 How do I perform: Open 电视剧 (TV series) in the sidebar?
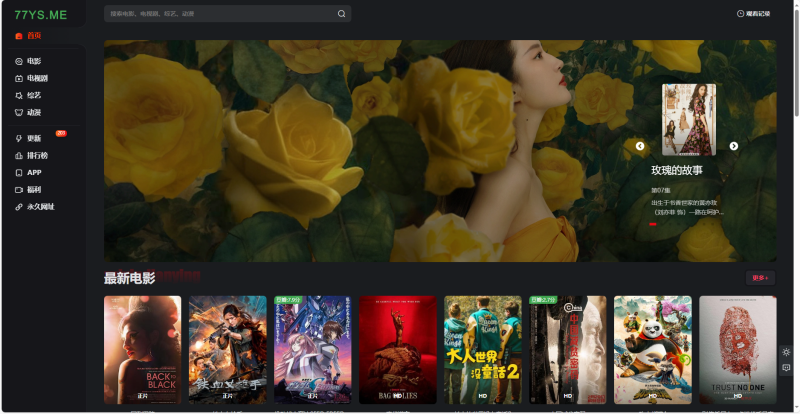pyautogui.click(x=36, y=78)
